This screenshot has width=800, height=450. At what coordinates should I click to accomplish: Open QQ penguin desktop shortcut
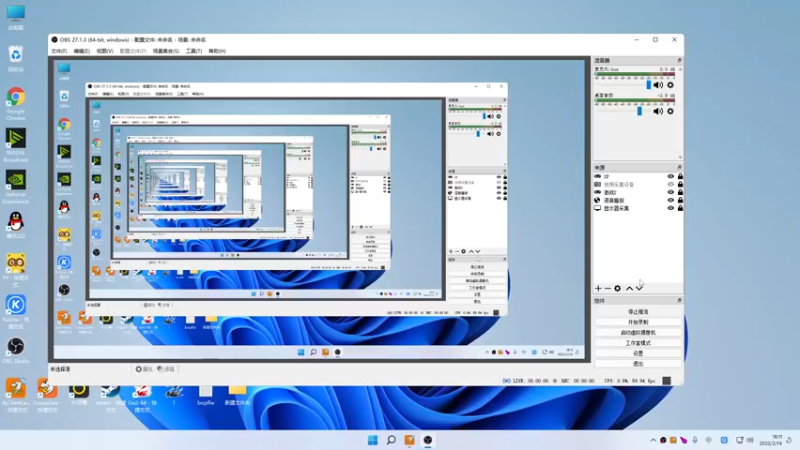(16, 225)
